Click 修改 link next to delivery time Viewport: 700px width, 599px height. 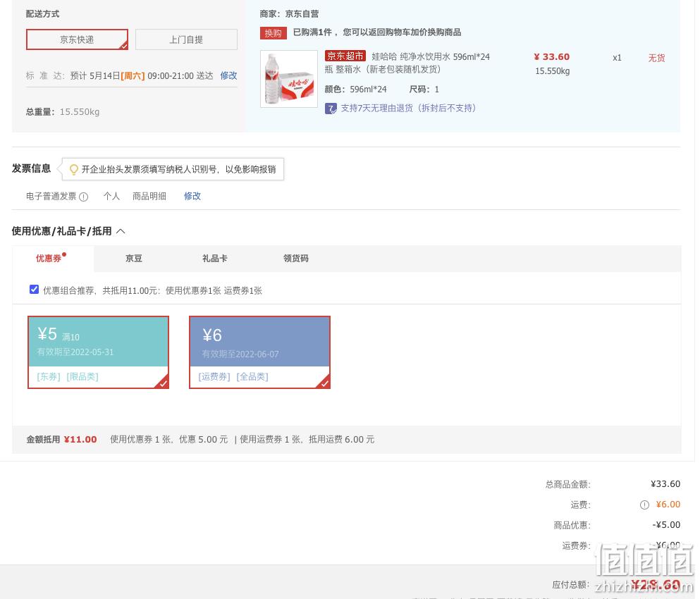[x=228, y=75]
